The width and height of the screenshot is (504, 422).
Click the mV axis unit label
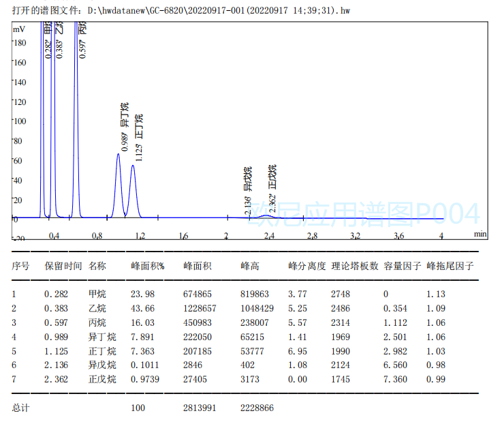tap(18, 29)
